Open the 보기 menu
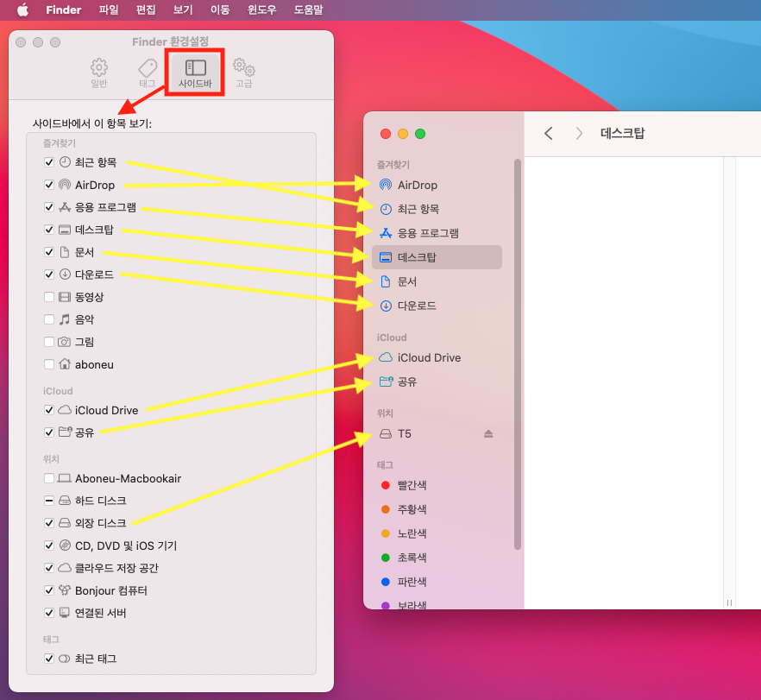761x700 pixels. [183, 9]
